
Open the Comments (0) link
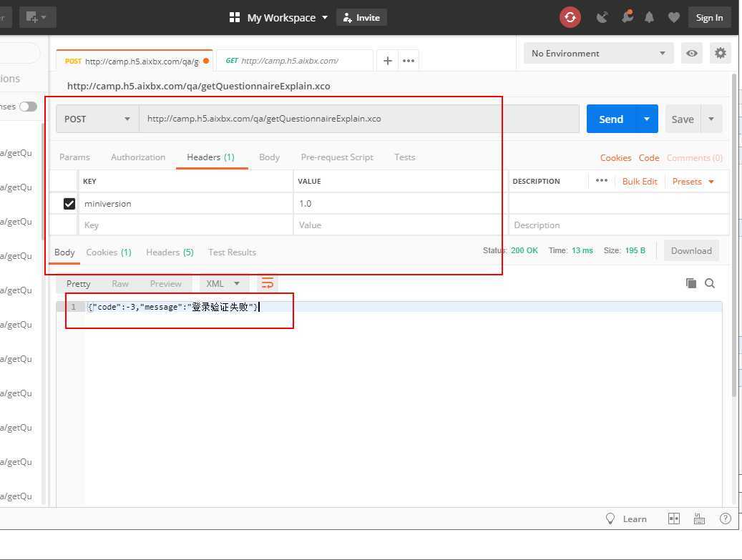pyautogui.click(x=695, y=158)
